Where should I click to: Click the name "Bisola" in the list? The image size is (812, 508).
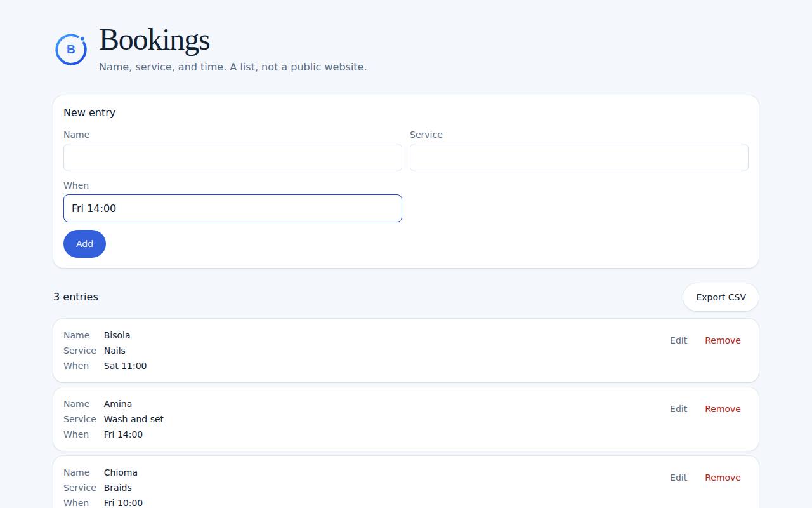click(x=117, y=335)
